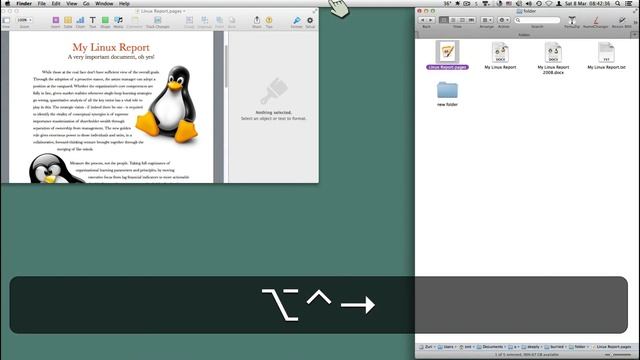Click the Share icon in Pages

(x=257, y=22)
